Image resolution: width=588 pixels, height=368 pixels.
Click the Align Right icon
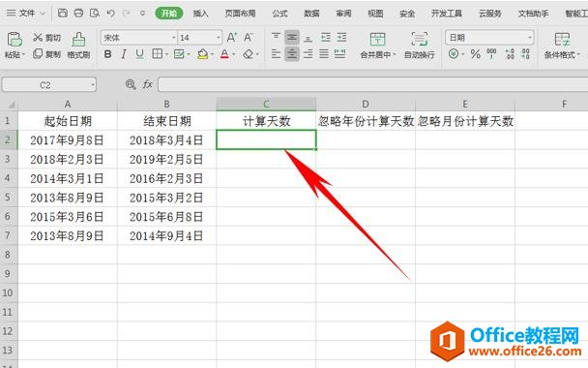pyautogui.click(x=308, y=54)
